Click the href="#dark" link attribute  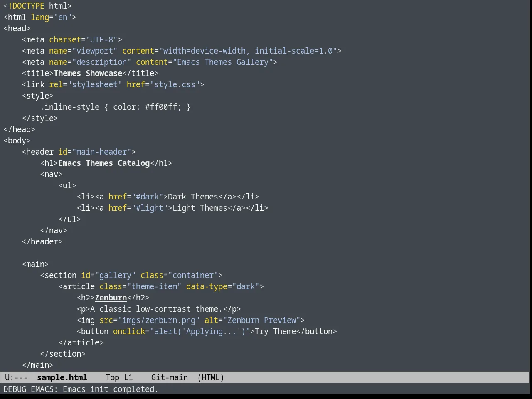click(x=136, y=197)
